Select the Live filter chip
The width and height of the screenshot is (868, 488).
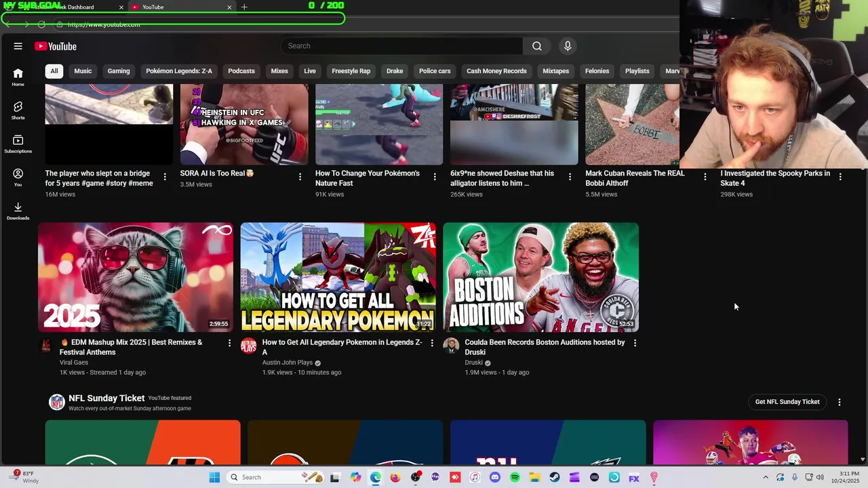click(x=310, y=70)
